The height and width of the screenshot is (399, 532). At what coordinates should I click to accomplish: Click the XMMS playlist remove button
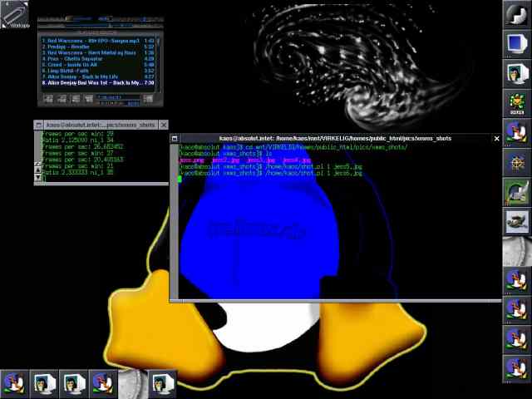[62, 99]
